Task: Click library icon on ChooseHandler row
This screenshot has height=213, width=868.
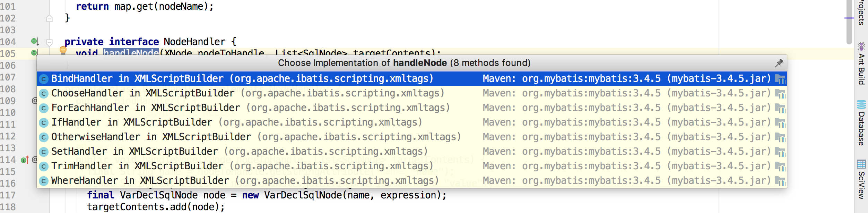Action: coord(780,94)
